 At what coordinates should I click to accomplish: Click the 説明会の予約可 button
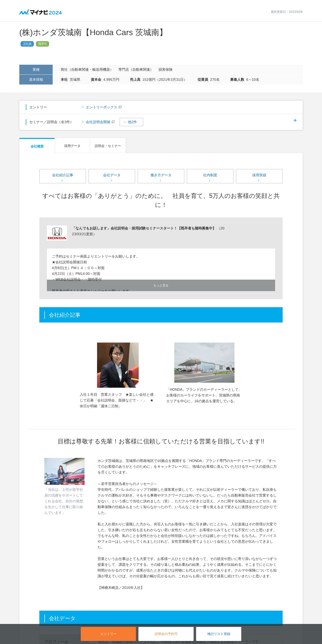click(x=166, y=634)
